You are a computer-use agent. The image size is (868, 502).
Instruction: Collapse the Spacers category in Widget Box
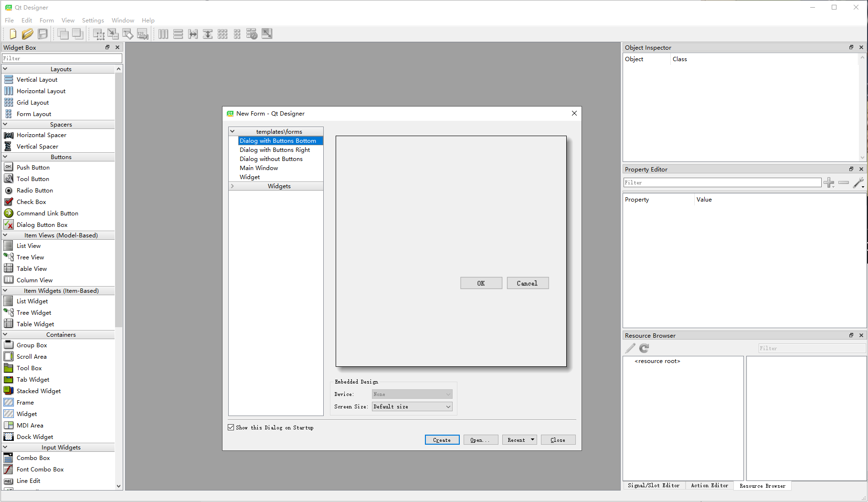click(5, 124)
